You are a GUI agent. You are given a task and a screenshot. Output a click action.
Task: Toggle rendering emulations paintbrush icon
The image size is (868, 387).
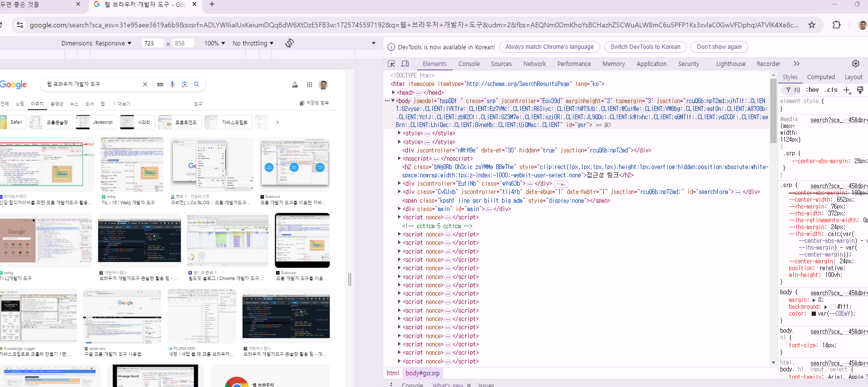[860, 90]
